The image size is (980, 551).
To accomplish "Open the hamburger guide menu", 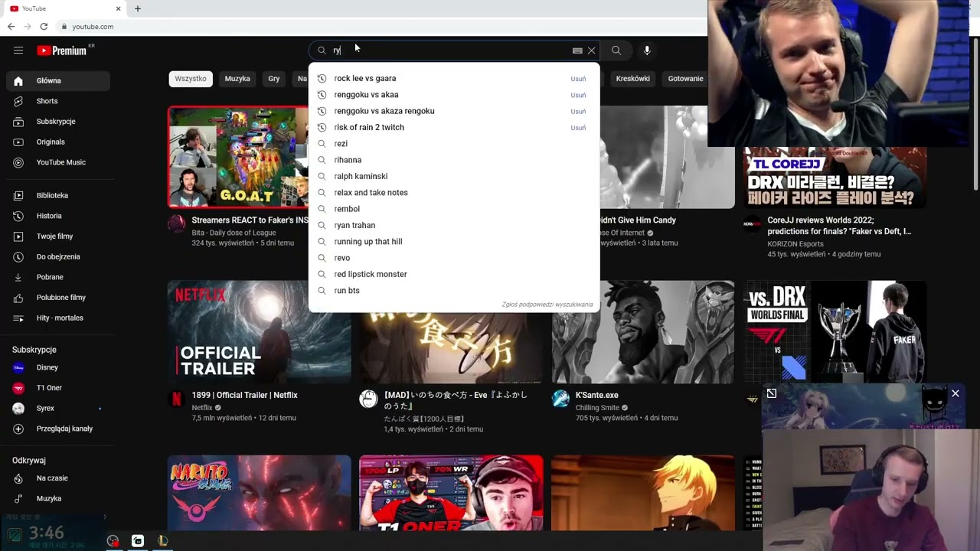I will pyautogui.click(x=18, y=51).
